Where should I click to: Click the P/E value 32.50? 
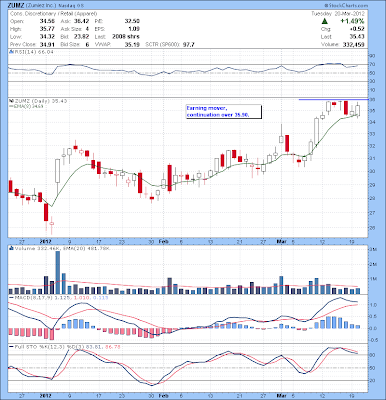(132, 21)
